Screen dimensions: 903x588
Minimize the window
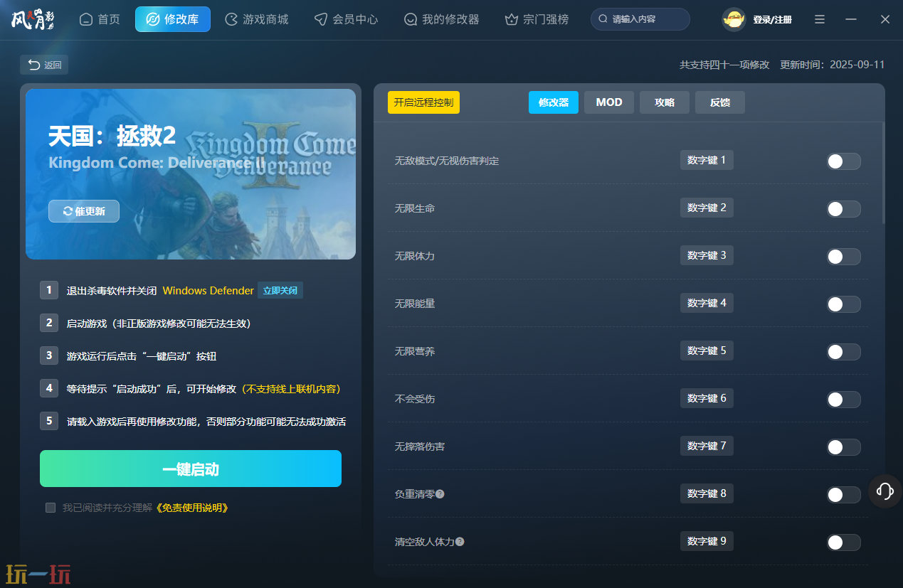click(851, 19)
